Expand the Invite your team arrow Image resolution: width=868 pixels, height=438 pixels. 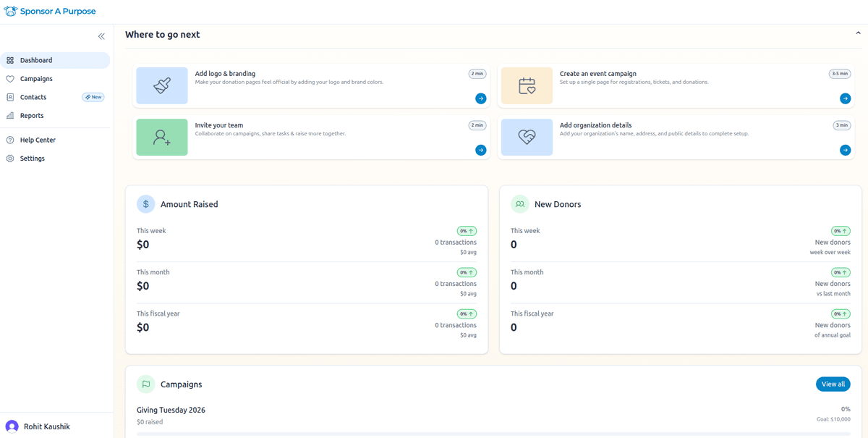[x=480, y=150]
